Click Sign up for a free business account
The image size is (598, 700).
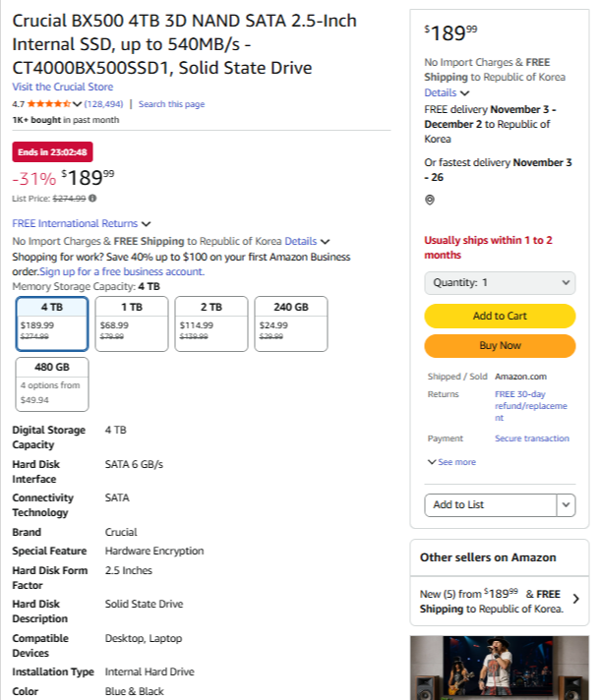(122, 271)
